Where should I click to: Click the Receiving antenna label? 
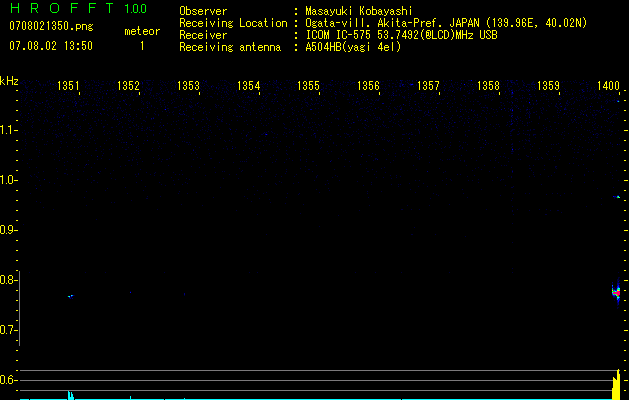[230, 47]
